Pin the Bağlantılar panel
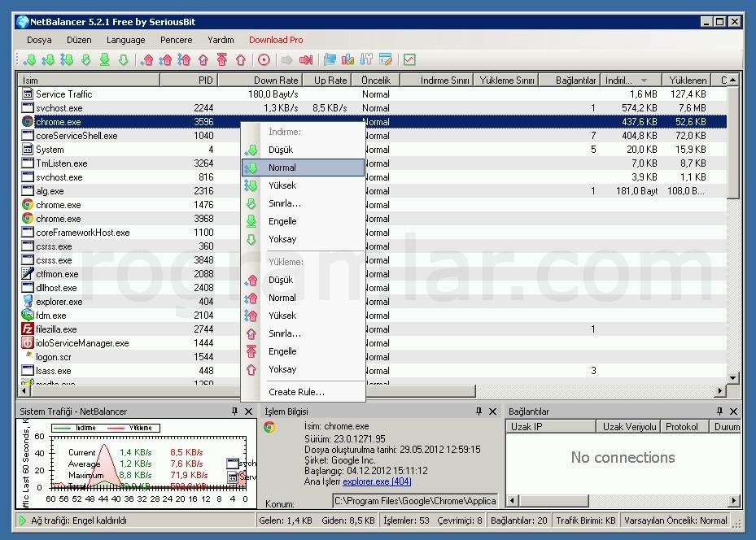Viewport: 756px width, 540px height. tap(719, 411)
